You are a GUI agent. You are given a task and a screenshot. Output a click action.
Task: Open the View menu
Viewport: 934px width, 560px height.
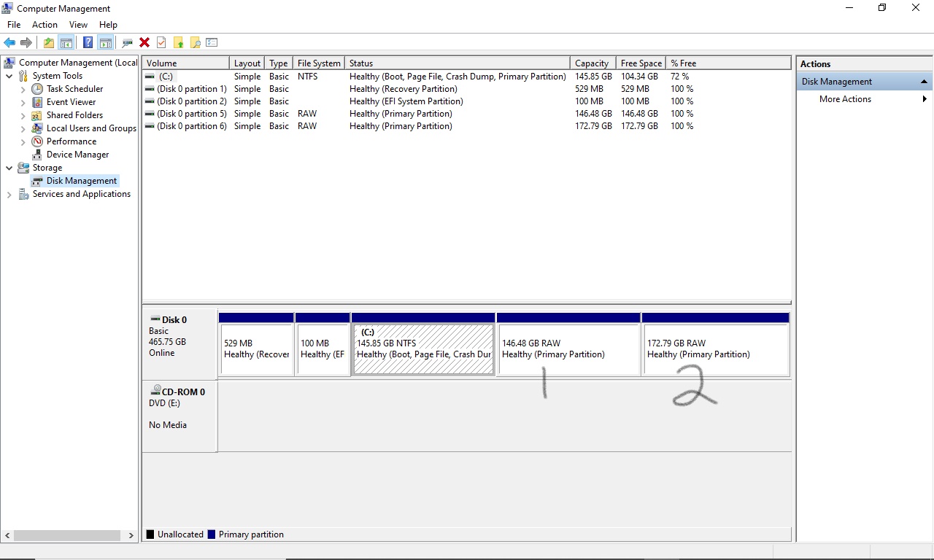pos(78,25)
